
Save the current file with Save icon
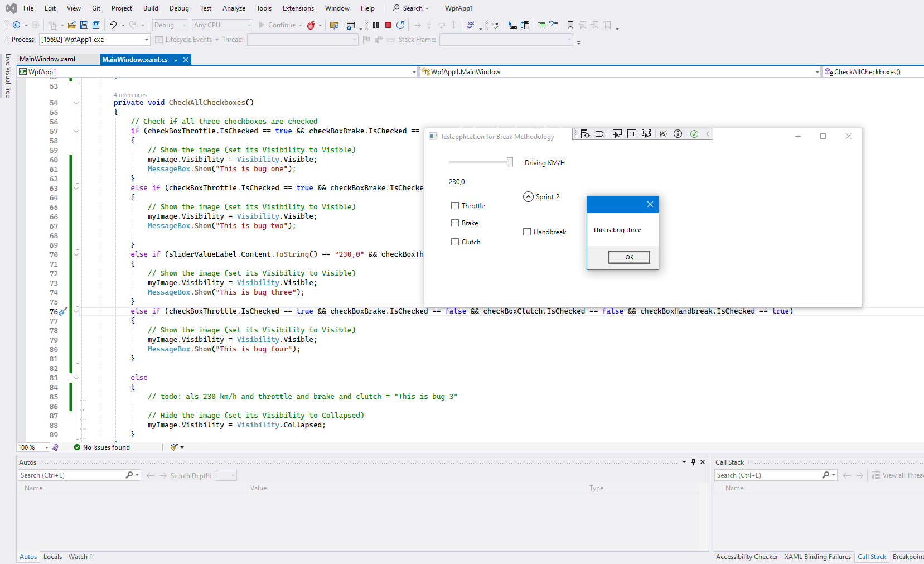tap(84, 25)
